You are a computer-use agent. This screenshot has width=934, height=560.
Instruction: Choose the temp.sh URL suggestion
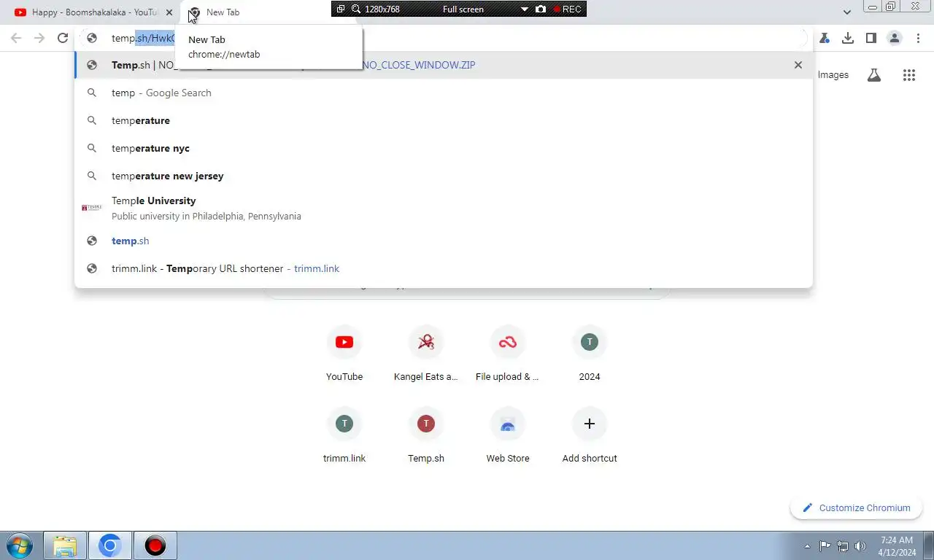coord(444,241)
